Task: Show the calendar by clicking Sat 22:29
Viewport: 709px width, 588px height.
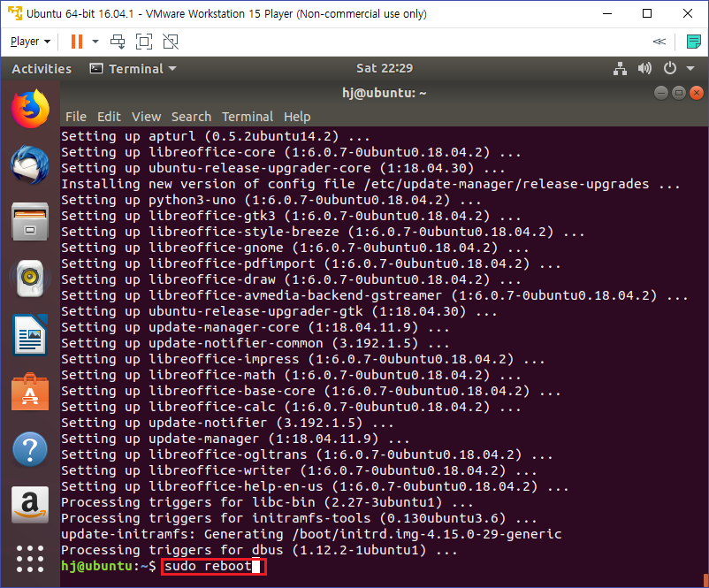Action: coord(385,68)
